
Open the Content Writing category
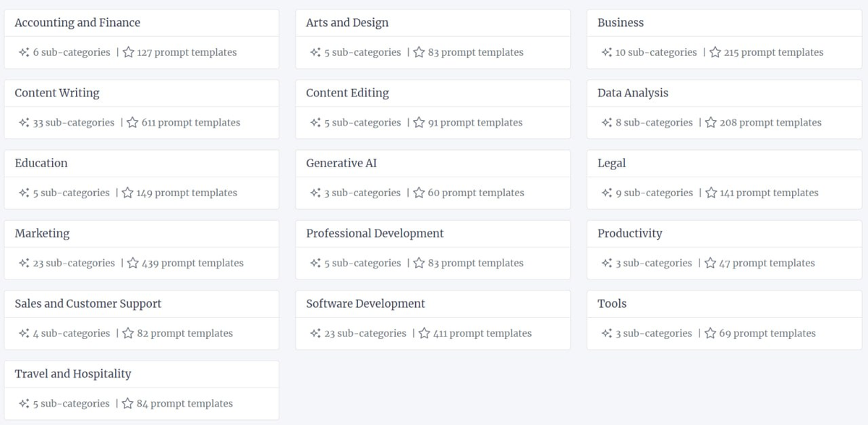pos(57,93)
